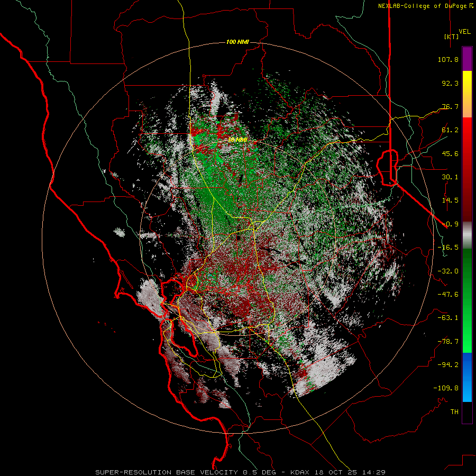Viewport: 476px width, 476px height.
Task: Select the blue segment of the color bar
Action: (x=467, y=377)
